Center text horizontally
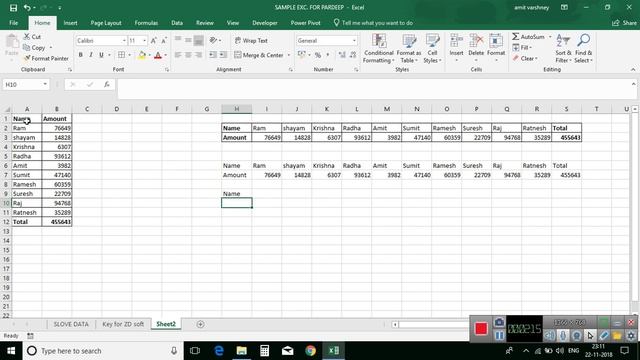Viewport: 640px width, 360px height. pyautogui.click(x=188, y=55)
